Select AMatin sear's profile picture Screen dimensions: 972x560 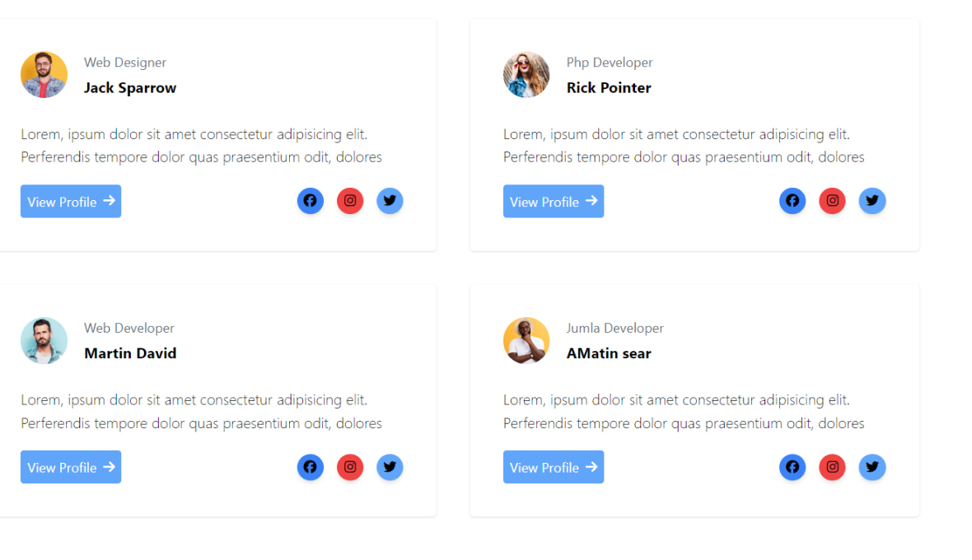point(526,341)
